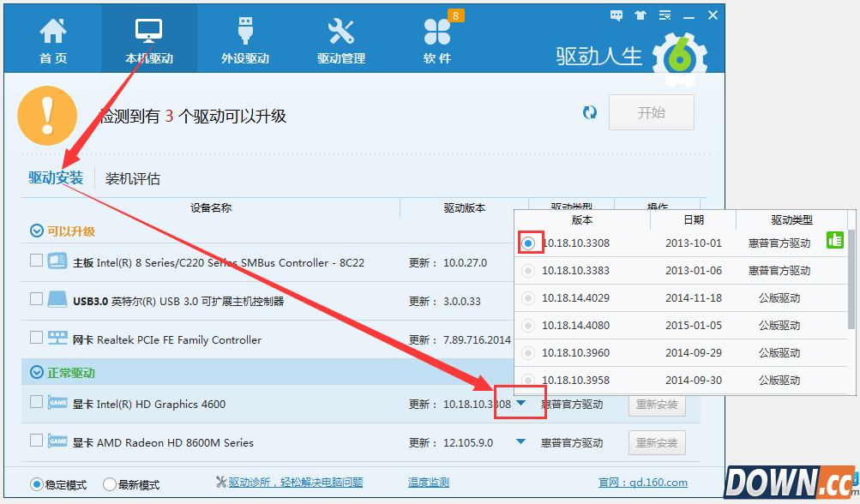This screenshot has height=504, width=860.
Task: Switch to the 驱动安装 tab
Action: click(x=56, y=178)
